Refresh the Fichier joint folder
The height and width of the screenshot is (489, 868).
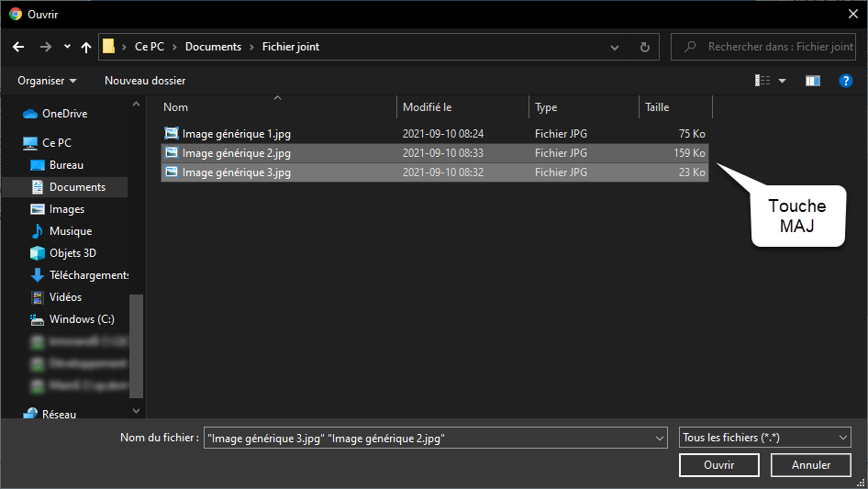click(645, 47)
